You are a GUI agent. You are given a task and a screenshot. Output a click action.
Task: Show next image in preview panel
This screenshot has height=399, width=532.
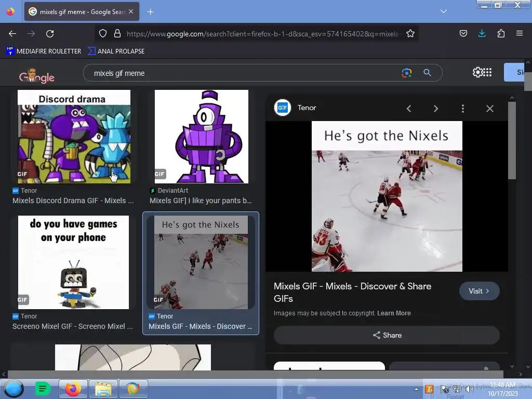(x=436, y=109)
